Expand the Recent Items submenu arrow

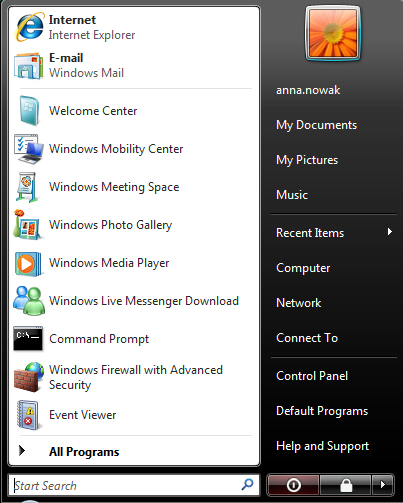point(390,232)
